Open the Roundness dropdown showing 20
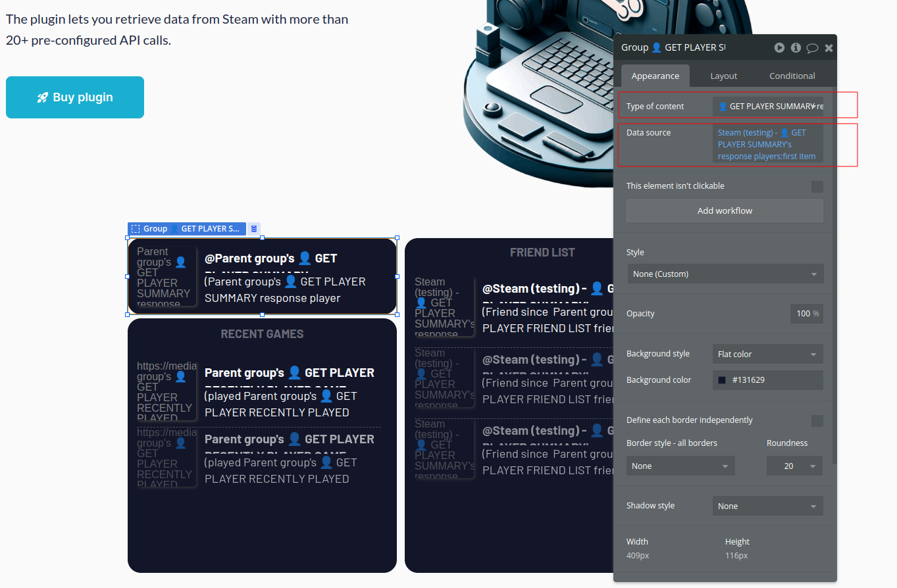The image size is (897, 588). point(795,466)
